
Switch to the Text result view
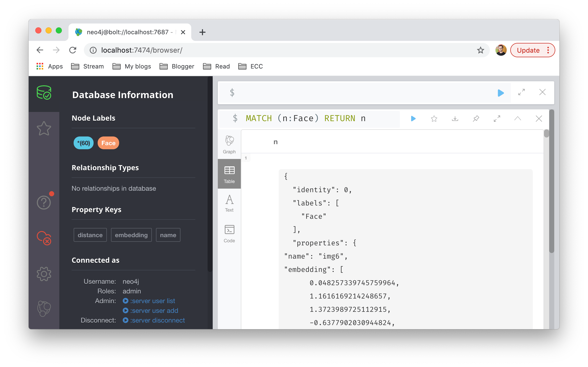(x=229, y=203)
